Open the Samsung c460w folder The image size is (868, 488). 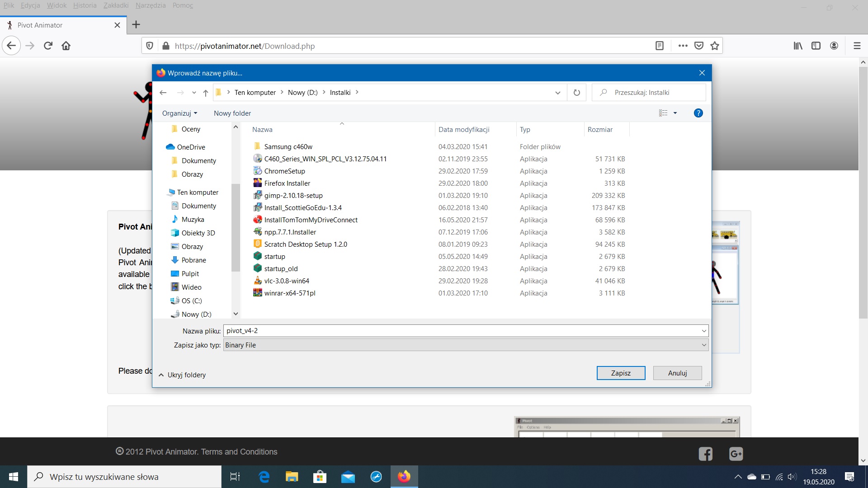[288, 147]
